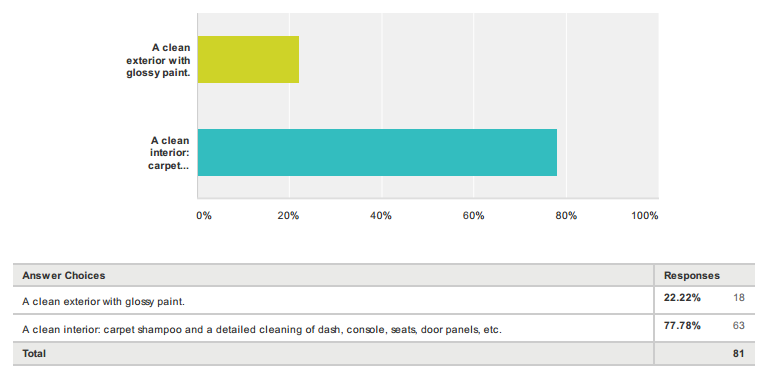Viewport: 774px width, 371px height.
Task: Click the count 63 in the table
Action: click(738, 326)
